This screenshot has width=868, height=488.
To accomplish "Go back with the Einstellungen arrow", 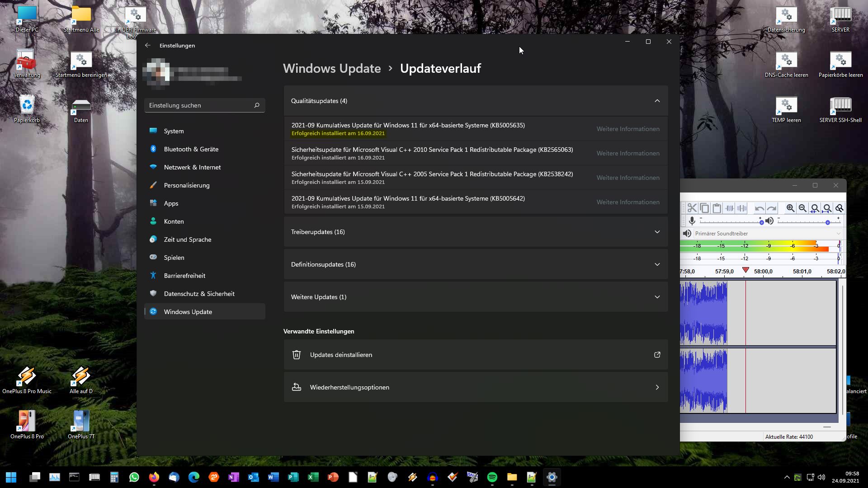I will click(148, 45).
